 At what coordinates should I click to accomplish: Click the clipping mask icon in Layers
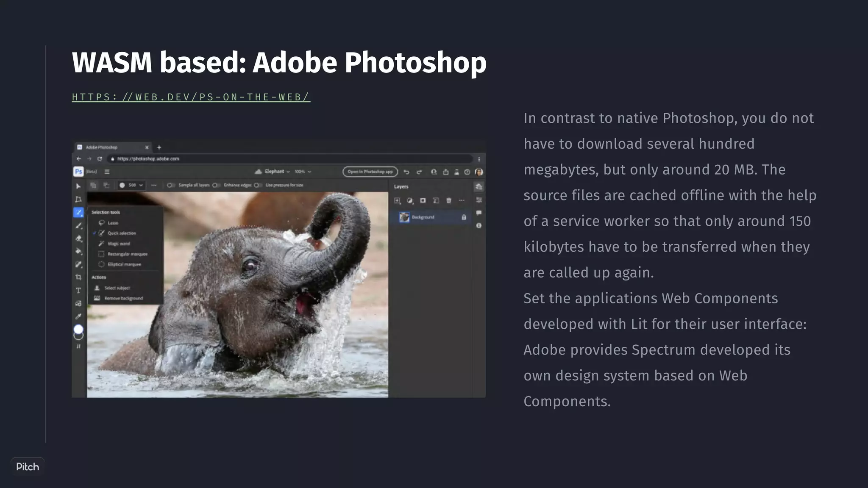click(x=436, y=200)
